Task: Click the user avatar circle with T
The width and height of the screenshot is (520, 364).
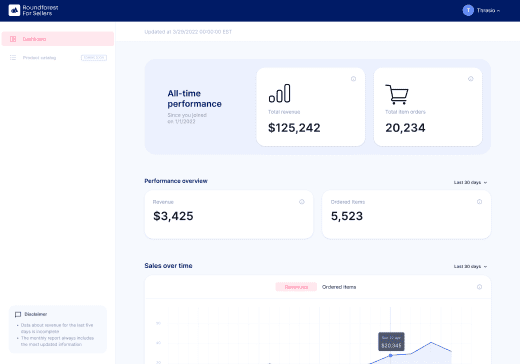Action: tap(468, 10)
